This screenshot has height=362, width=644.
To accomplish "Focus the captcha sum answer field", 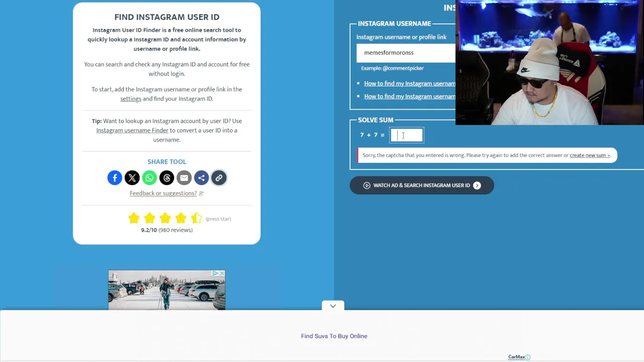I will click(407, 135).
